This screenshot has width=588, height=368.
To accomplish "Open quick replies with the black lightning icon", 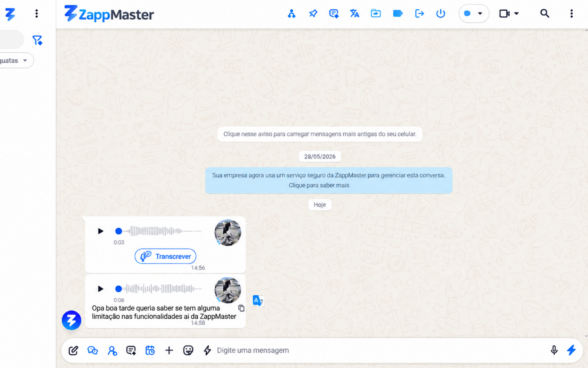I will pos(207,351).
